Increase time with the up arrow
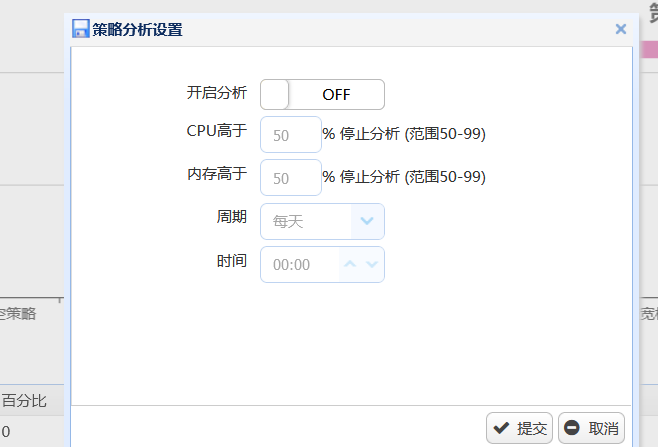658x447 pixels. click(350, 264)
